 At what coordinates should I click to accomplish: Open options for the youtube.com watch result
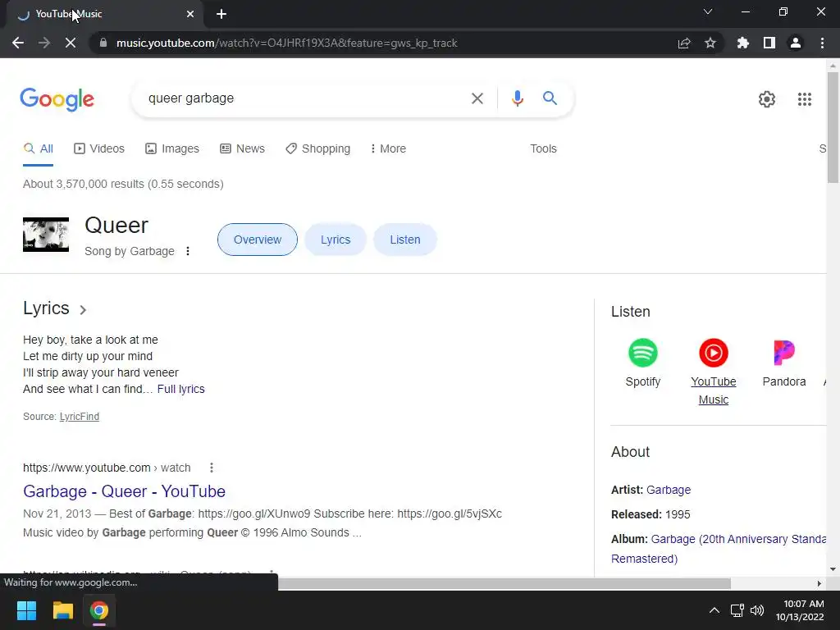(212, 468)
